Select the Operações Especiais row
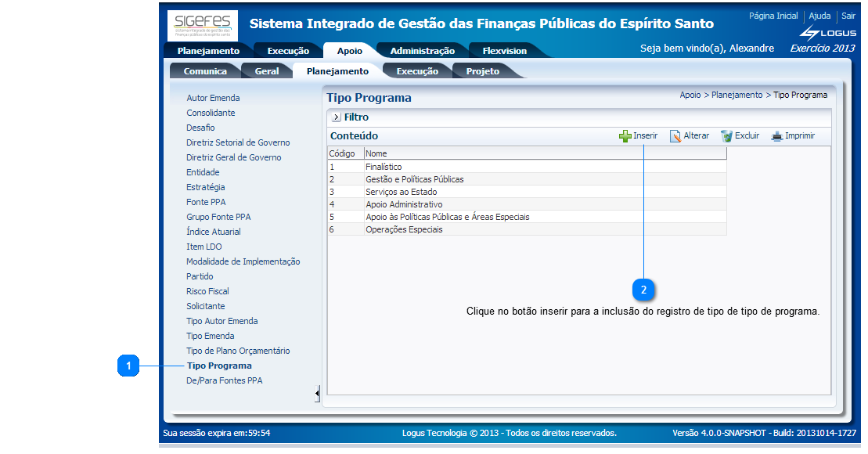Image resolution: width=868 pixels, height=454 pixels. point(404,229)
